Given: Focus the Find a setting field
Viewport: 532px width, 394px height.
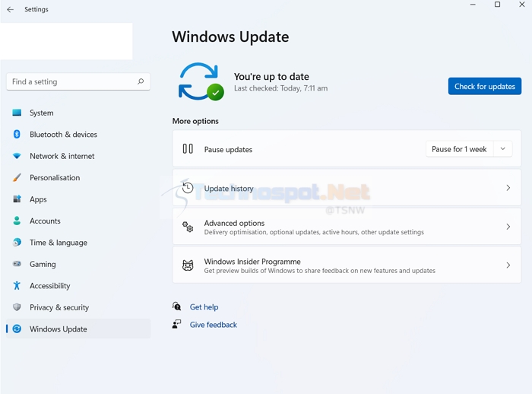Looking at the screenshot, I should pyautogui.click(x=78, y=81).
